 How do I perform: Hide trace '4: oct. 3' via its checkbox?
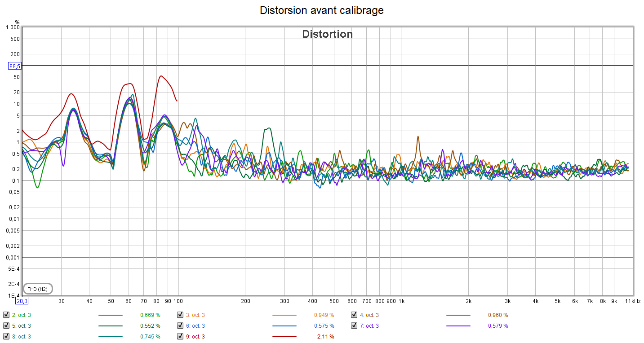coord(354,315)
